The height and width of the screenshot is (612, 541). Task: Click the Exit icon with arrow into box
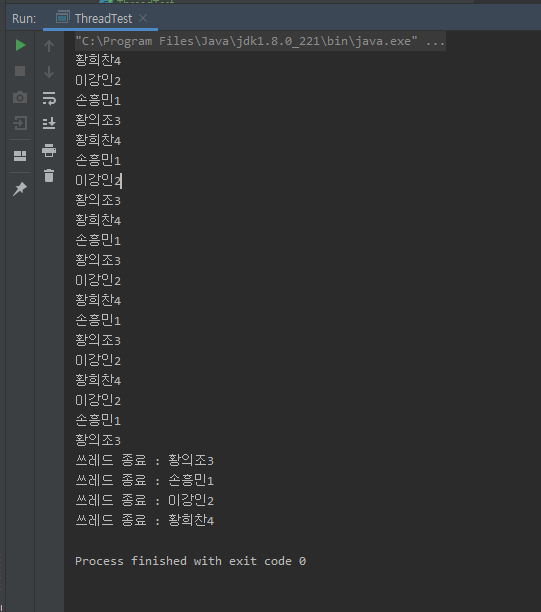click(x=20, y=123)
